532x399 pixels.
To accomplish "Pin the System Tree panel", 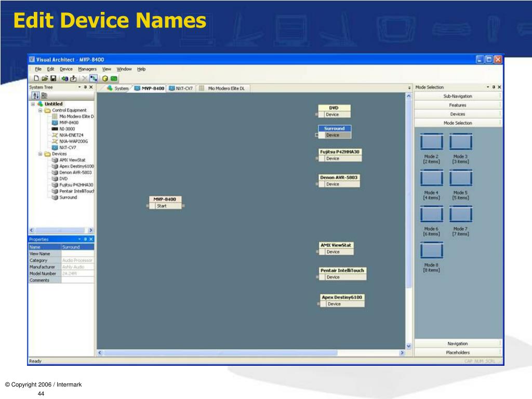I will click(x=85, y=87).
